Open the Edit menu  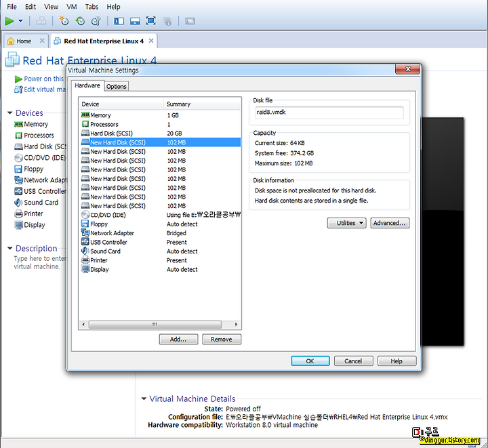(30, 7)
